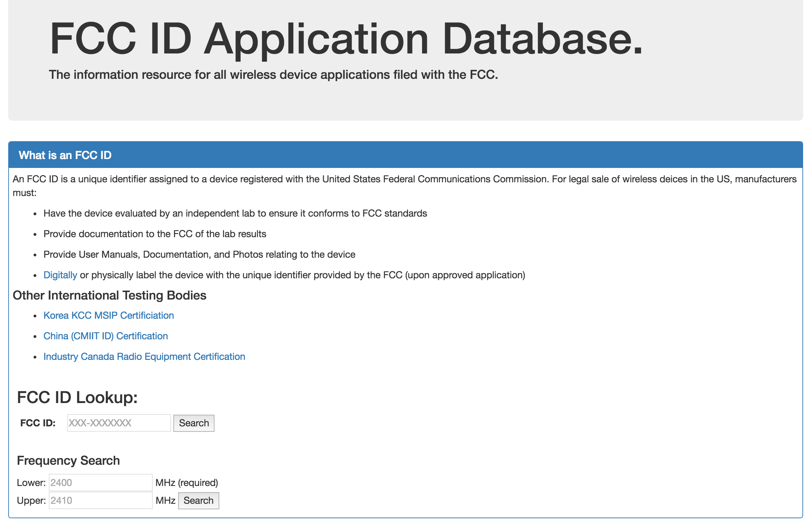Click the 'MHz (required)' text
Screen dimensions: 812x523
(x=187, y=483)
